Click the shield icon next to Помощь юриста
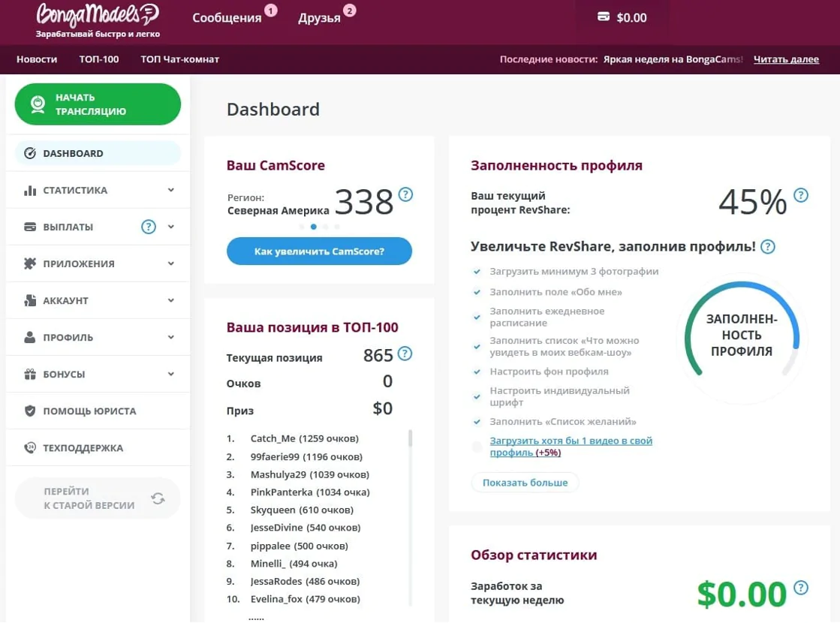The image size is (840, 623). tap(30, 411)
